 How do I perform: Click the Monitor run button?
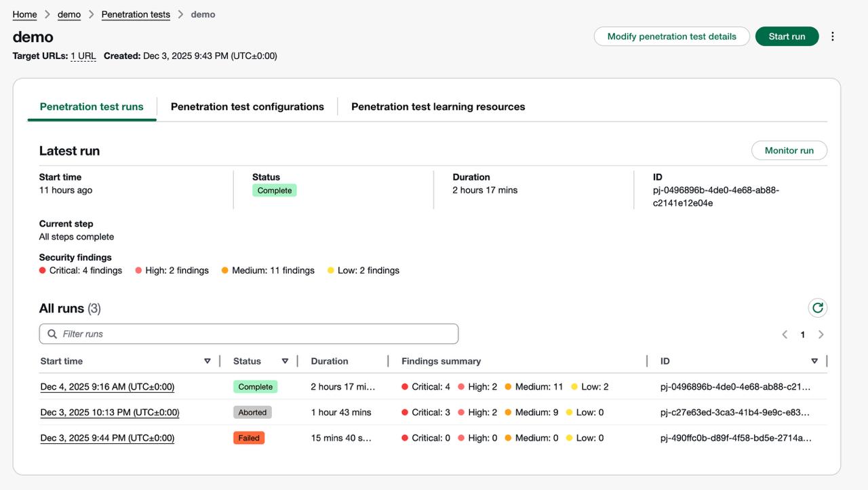tap(789, 151)
